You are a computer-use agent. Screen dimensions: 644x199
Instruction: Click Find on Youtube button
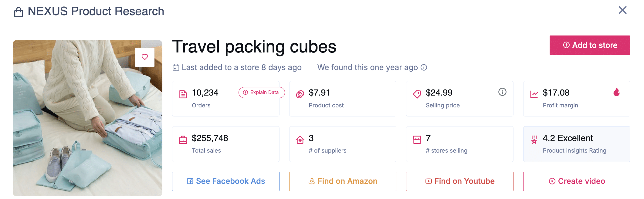tap(459, 181)
